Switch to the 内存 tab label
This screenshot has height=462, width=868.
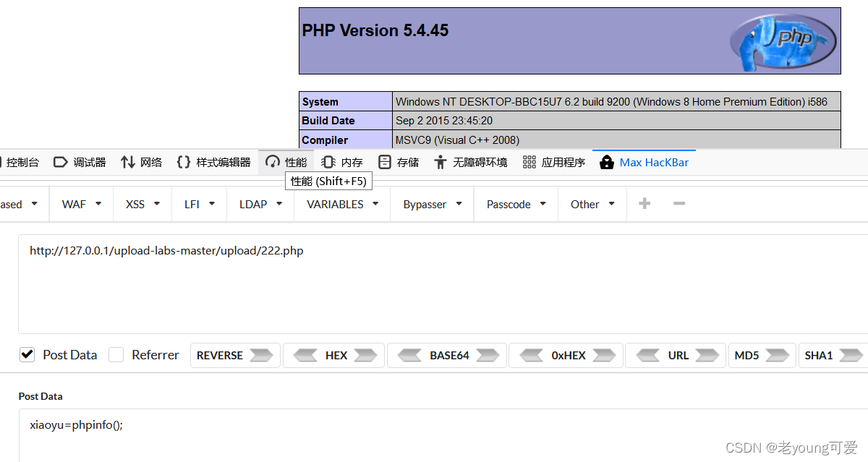[352, 162]
